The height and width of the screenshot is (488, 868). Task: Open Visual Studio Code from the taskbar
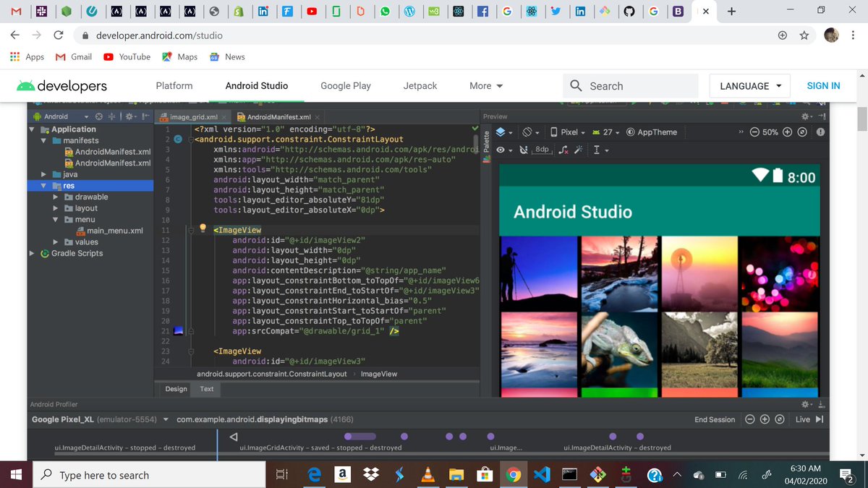point(542,475)
